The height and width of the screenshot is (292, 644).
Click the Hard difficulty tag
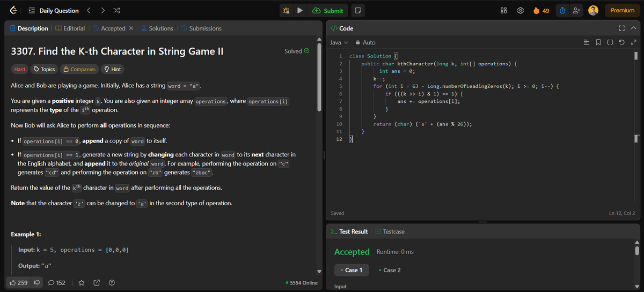(x=20, y=69)
